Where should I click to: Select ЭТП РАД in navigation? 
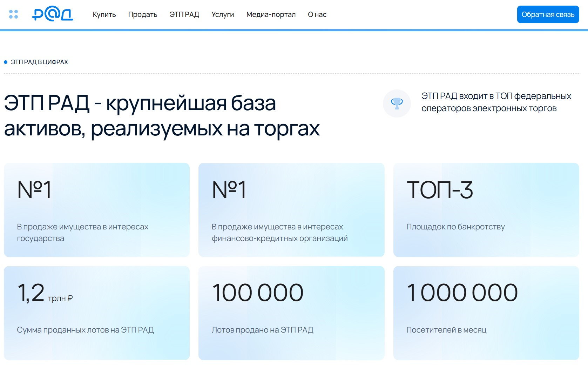click(x=184, y=14)
